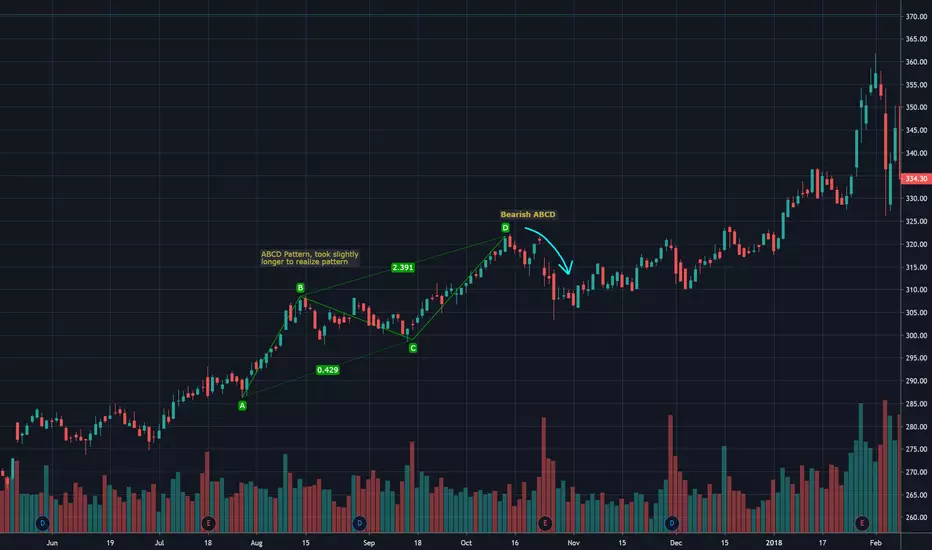
Task: Select the 'Bearish ABCD' text annotation
Action: [x=528, y=215]
